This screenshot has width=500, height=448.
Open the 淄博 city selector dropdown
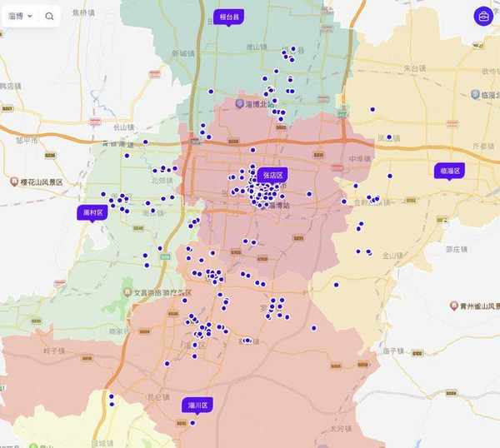(20, 16)
